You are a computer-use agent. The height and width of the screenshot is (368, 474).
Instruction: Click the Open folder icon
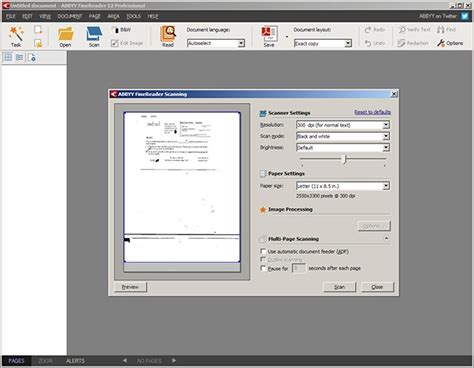click(65, 34)
